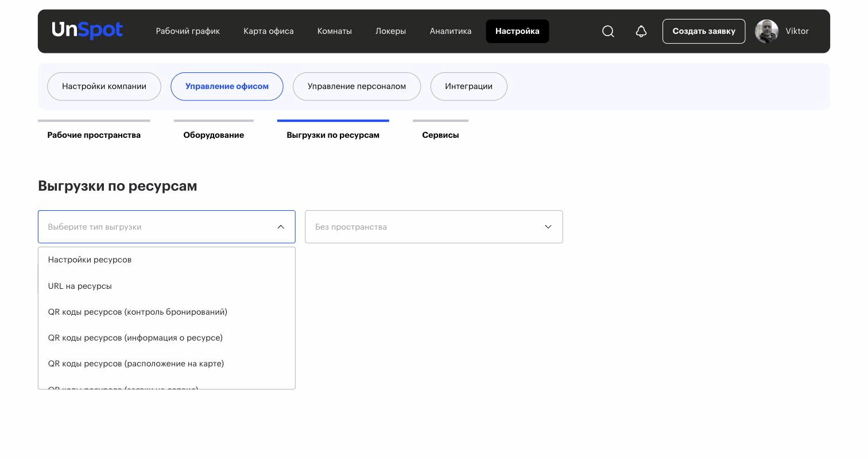Click Viktor's profile avatar
The image size is (868, 460).
point(766,32)
